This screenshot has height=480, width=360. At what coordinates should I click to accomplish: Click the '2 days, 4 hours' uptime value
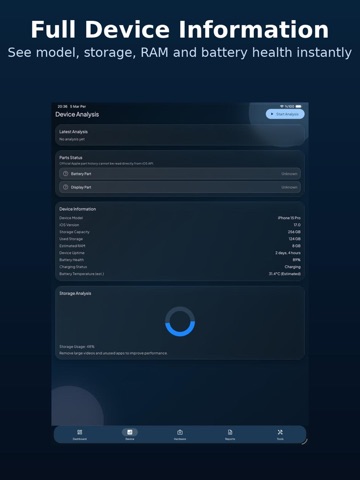pyautogui.click(x=288, y=253)
